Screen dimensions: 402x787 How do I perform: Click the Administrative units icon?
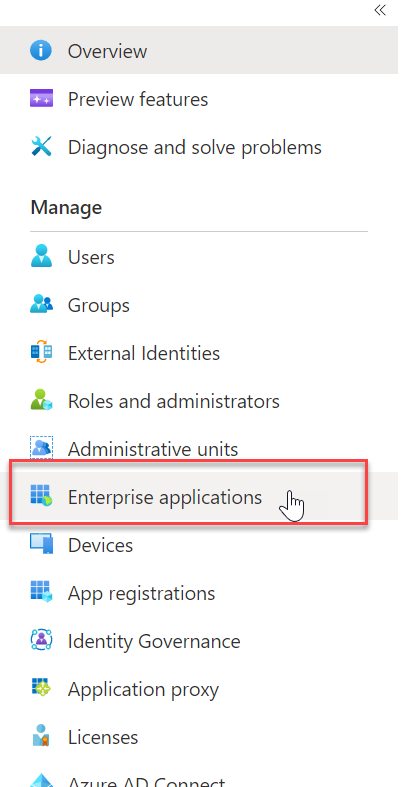[41, 447]
